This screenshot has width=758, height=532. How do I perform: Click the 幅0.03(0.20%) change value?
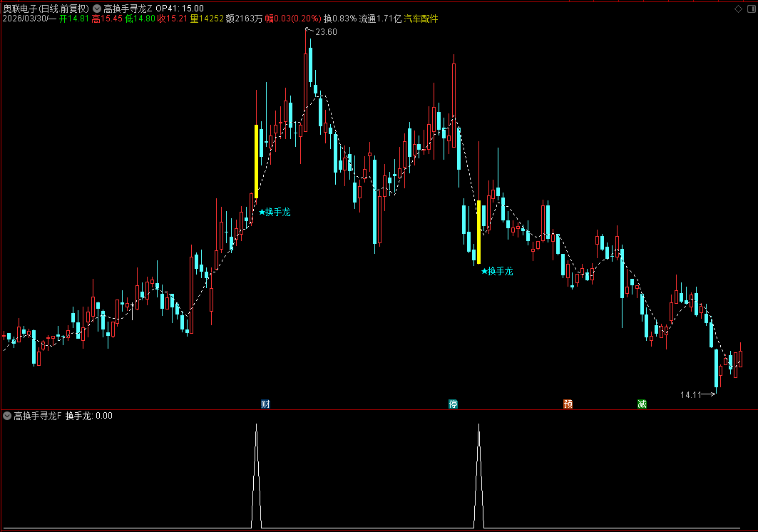pyautogui.click(x=293, y=19)
